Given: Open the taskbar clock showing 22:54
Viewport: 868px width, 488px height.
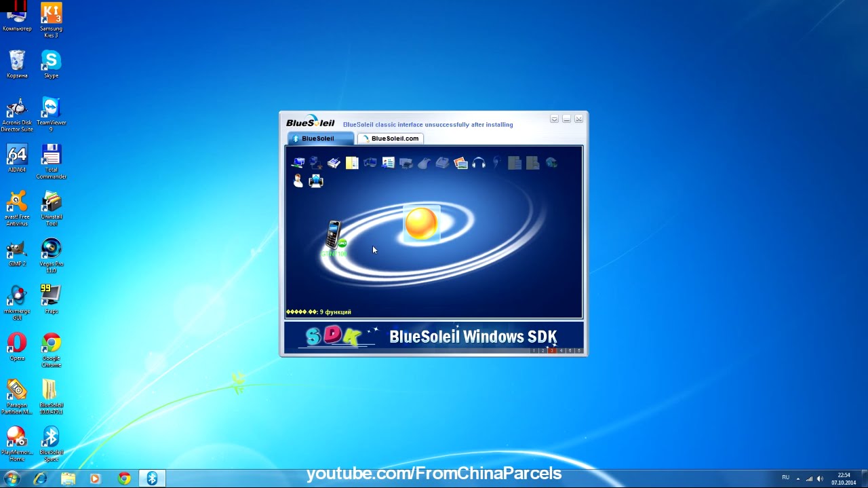Looking at the screenshot, I should click(x=844, y=478).
